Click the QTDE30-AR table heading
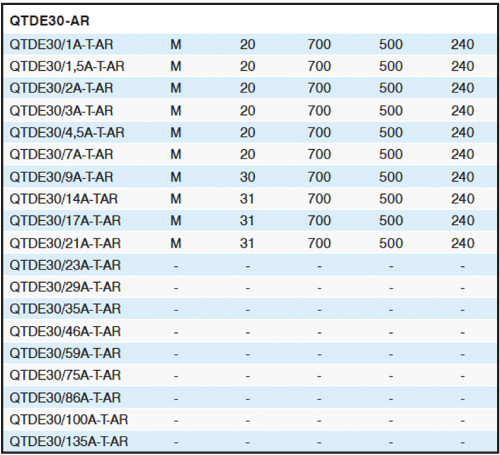The width and height of the screenshot is (500, 455). tap(49, 21)
